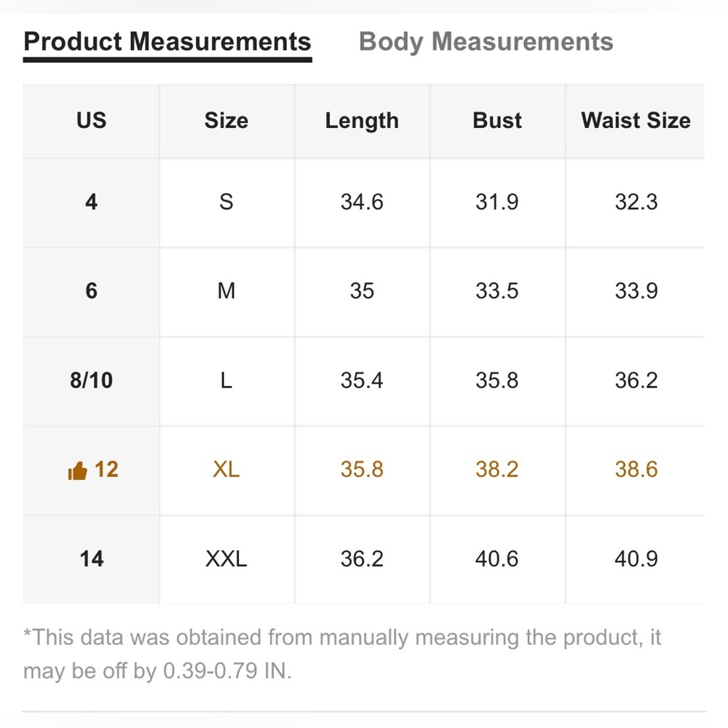Click the US size 6 row label
728x728 pixels.
[92, 292]
